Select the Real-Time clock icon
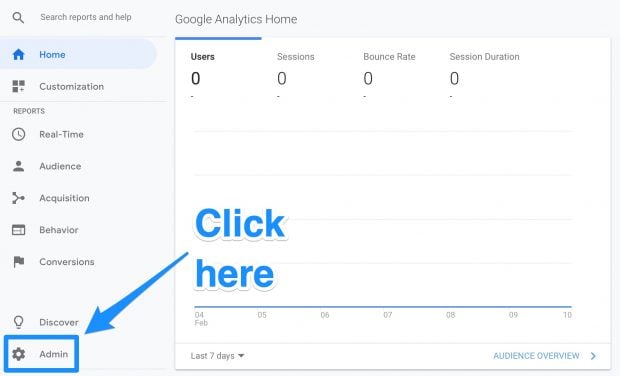This screenshot has width=620, height=376. [x=18, y=134]
